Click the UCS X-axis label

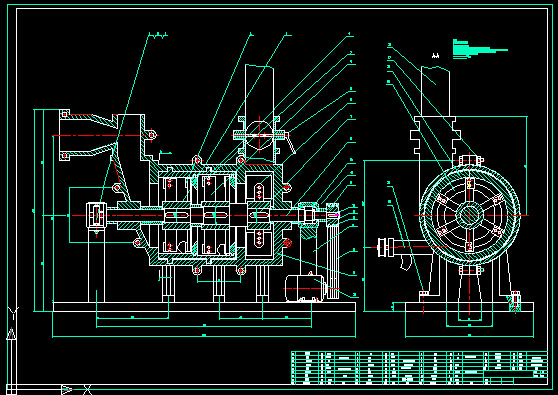(x=88, y=390)
